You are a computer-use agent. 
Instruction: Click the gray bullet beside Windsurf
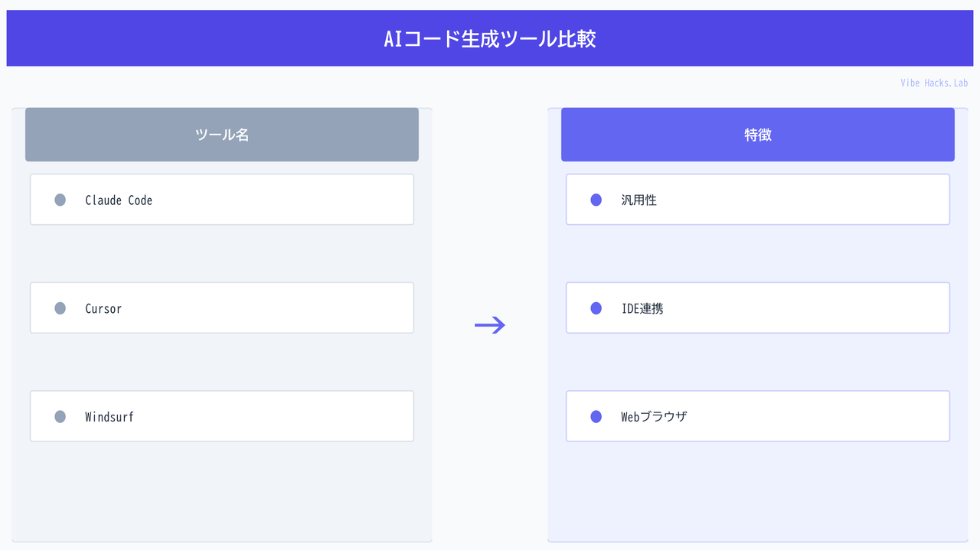(60, 417)
